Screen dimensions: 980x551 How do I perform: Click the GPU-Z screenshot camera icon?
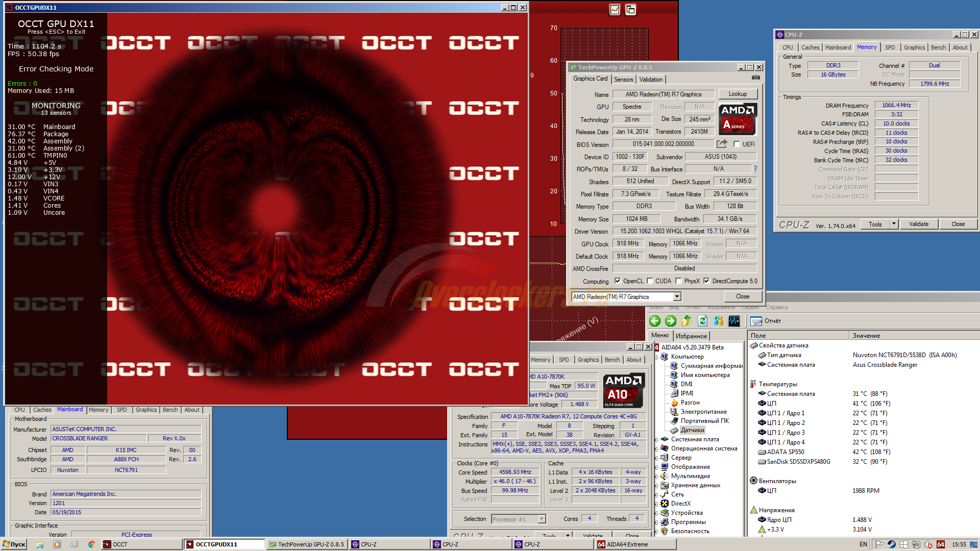coord(756,78)
